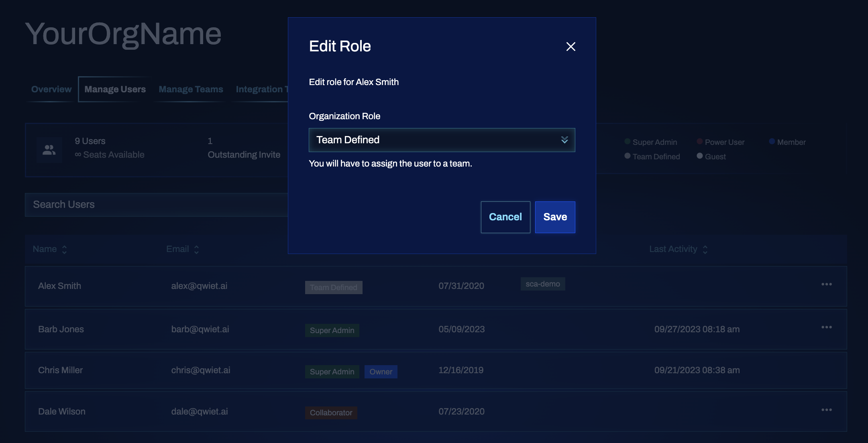
Task: Select the Manage Users tab
Action: (115, 89)
